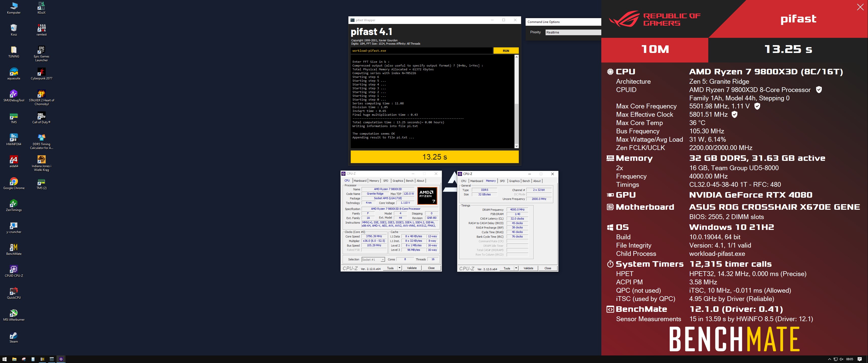This screenshot has width=868, height=363.
Task: Launch Google Chrome from the desktop
Action: tap(13, 184)
